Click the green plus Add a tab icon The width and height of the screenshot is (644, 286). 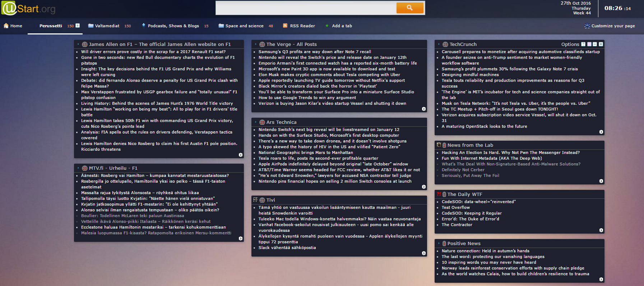pyautogui.click(x=327, y=25)
